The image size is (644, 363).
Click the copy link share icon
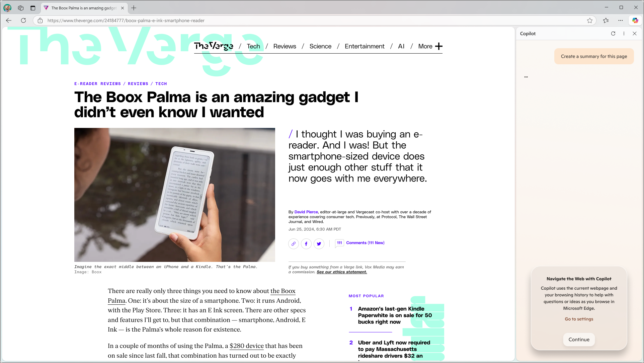click(293, 243)
